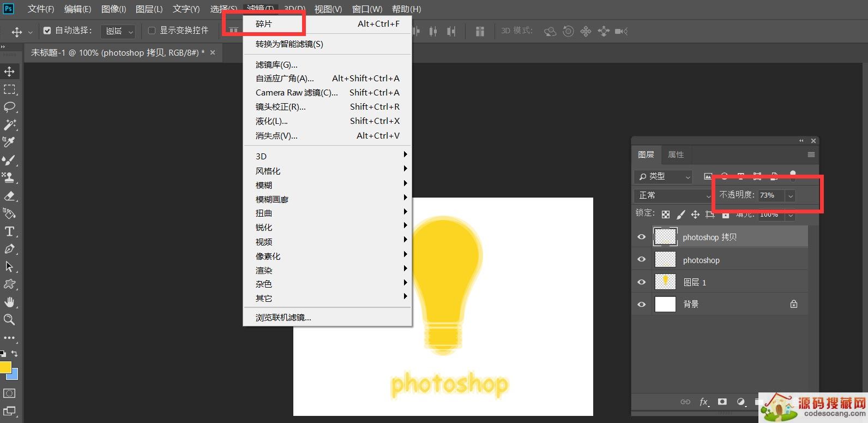
Task: Select the Paint Bucket tool
Action: (9, 213)
